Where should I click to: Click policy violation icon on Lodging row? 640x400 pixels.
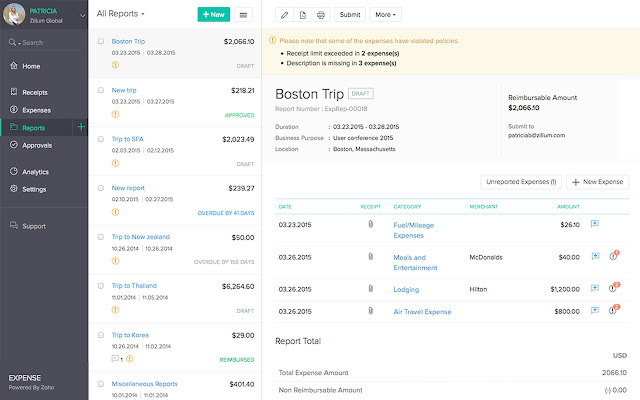(613, 287)
